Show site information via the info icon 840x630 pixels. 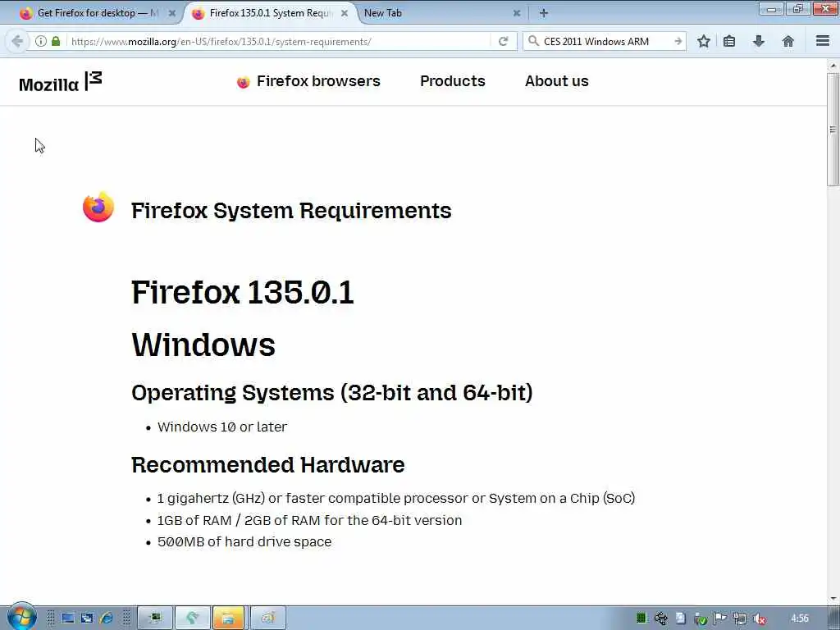pos(41,41)
